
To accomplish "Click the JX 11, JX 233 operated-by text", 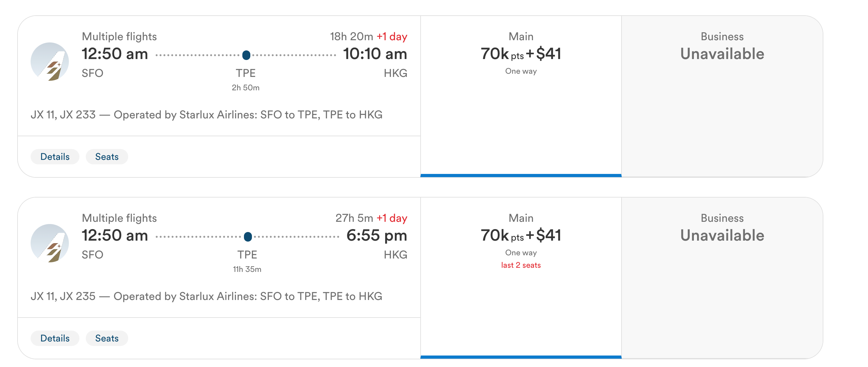I will pos(207,115).
